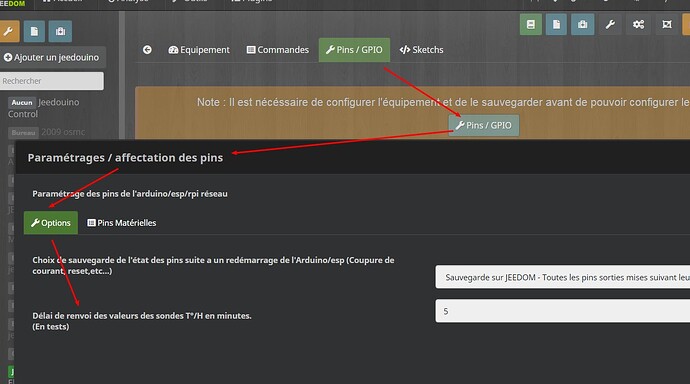Select Jeedouino Control in the equipment list
This screenshot has width=690, height=384.
point(44,108)
